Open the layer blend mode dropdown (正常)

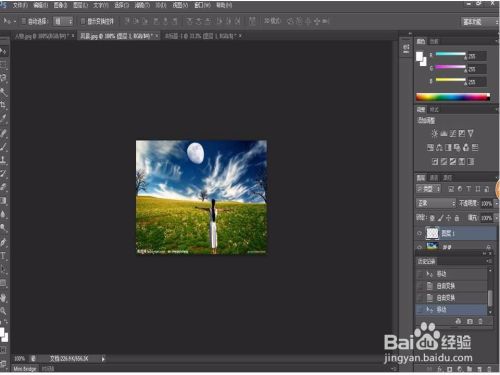point(436,203)
